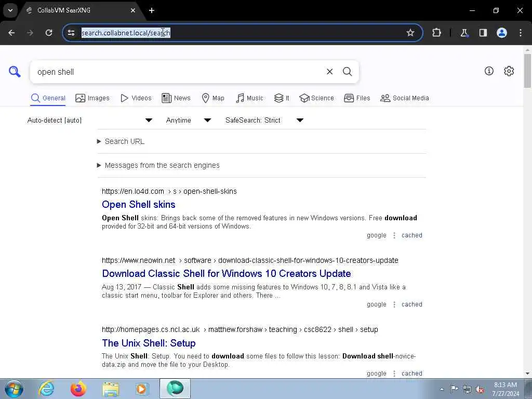Select the General category tab
Screen dimensions: 532x399
tap(48, 98)
